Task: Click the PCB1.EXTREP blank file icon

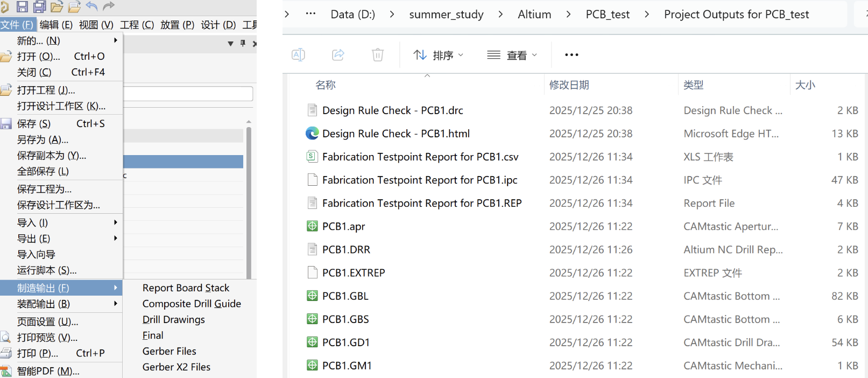Action: [312, 272]
